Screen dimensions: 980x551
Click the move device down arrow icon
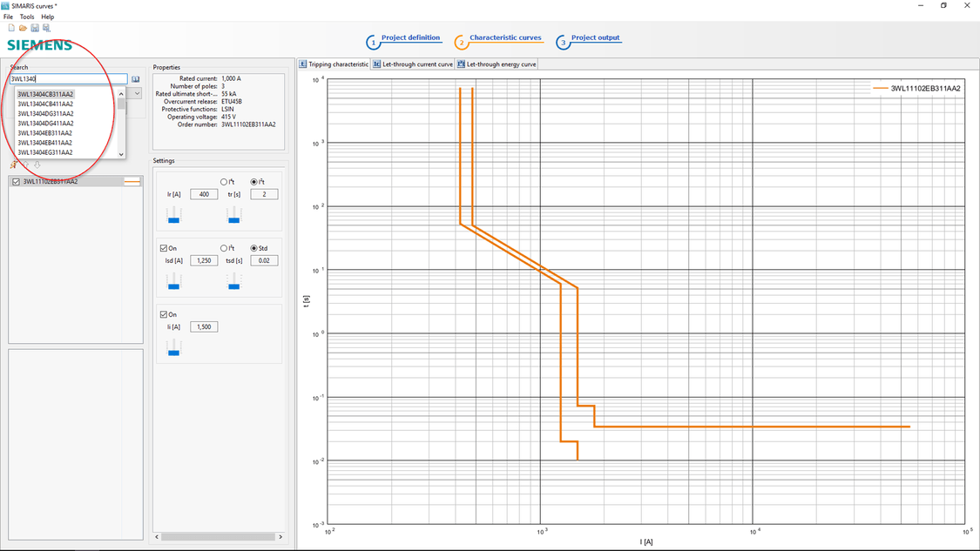(x=37, y=164)
